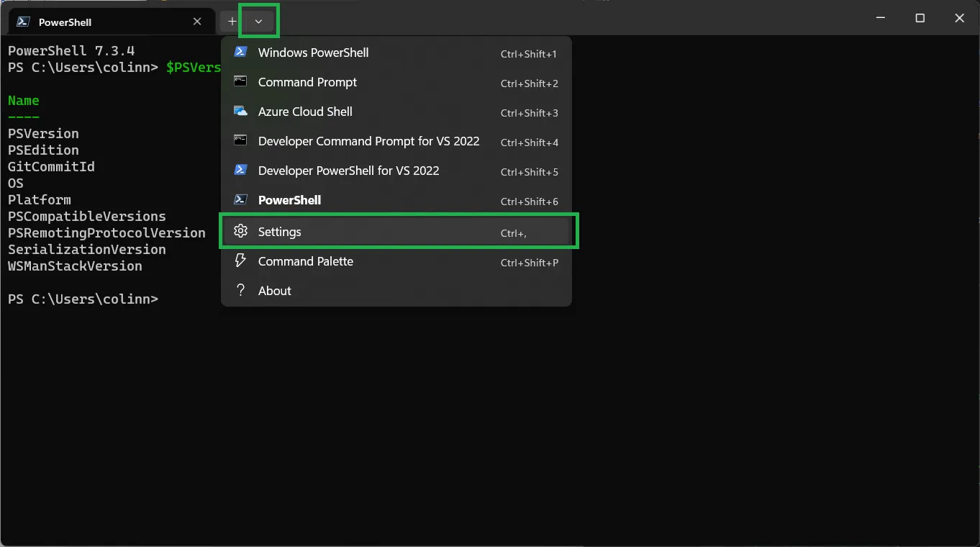Select the bolded PowerShell menu entry
The height and width of the screenshot is (547, 980).
(x=289, y=199)
